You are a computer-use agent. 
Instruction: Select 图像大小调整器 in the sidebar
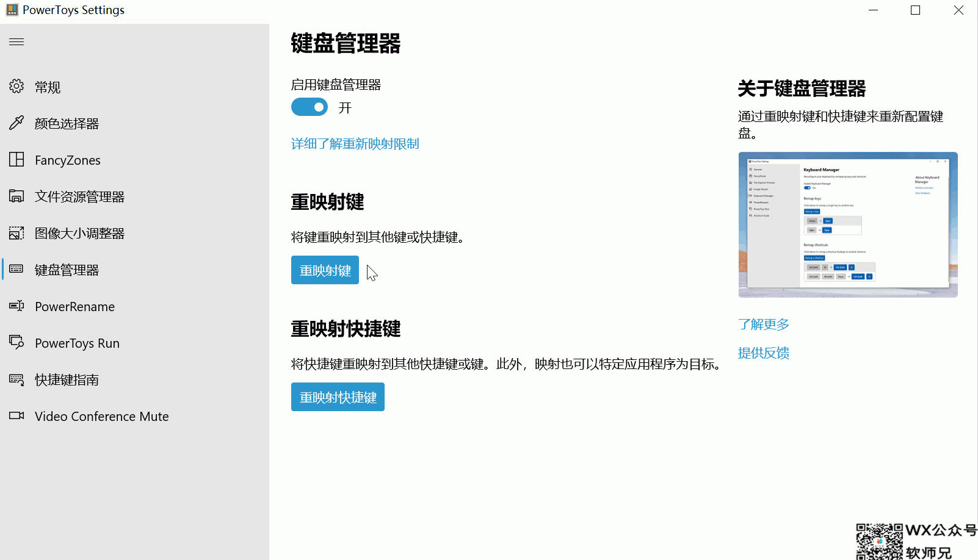[x=134, y=233]
